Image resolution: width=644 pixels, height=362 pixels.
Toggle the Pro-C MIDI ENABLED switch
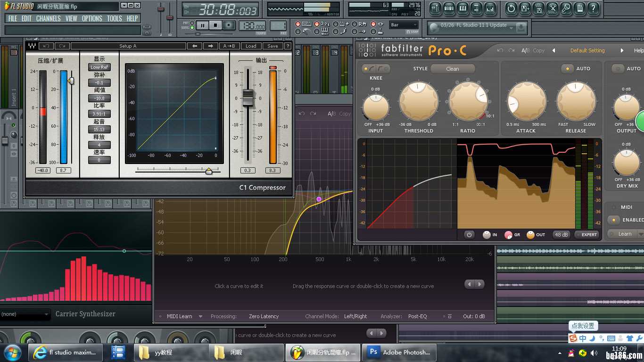pyautogui.click(x=613, y=220)
